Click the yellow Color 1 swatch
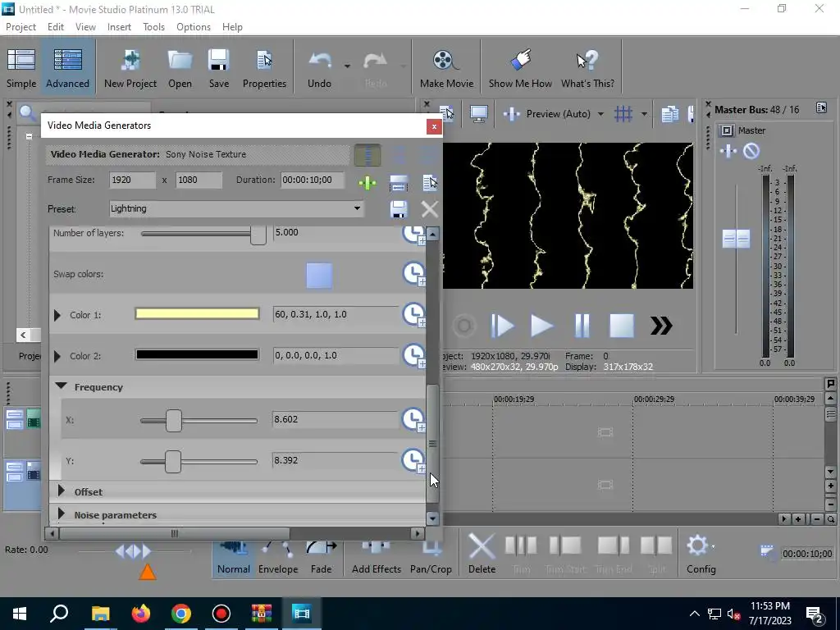This screenshot has width=840, height=630. [197, 314]
